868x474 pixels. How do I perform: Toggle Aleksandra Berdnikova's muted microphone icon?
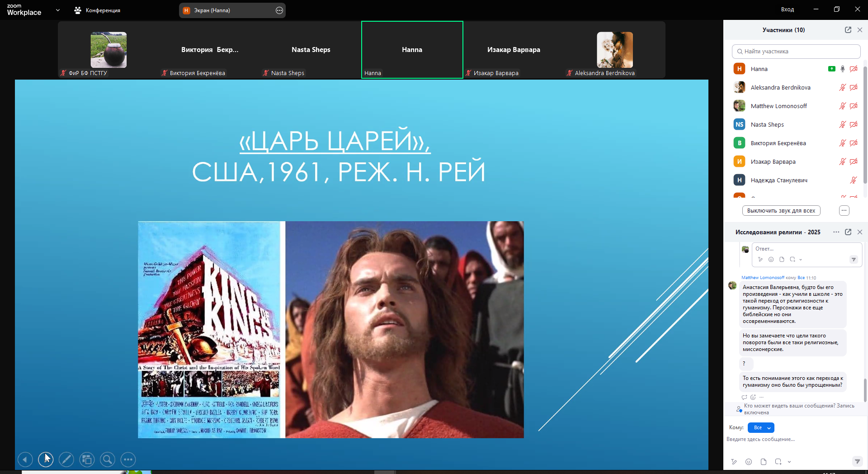click(x=843, y=87)
